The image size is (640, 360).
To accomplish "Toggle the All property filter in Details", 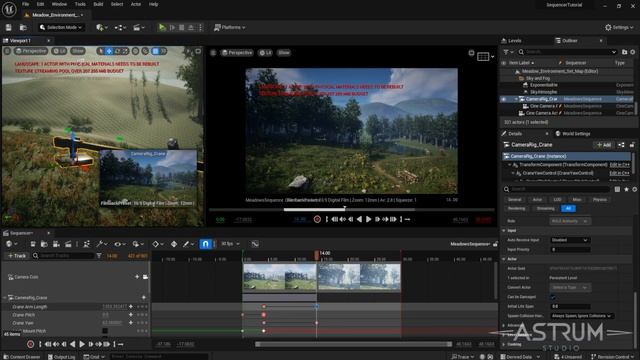I will [x=568, y=209].
